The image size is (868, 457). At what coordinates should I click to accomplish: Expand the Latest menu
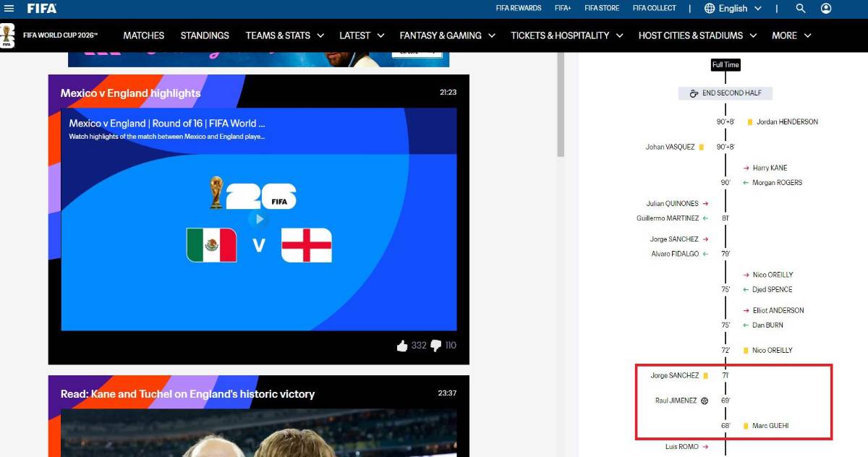(x=361, y=35)
